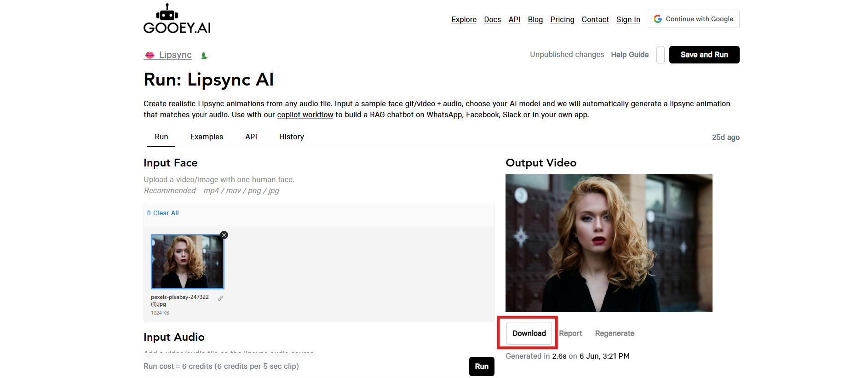This screenshot has height=378, width=868.
Task: Click the Google logo in the sign-in button
Action: (658, 19)
